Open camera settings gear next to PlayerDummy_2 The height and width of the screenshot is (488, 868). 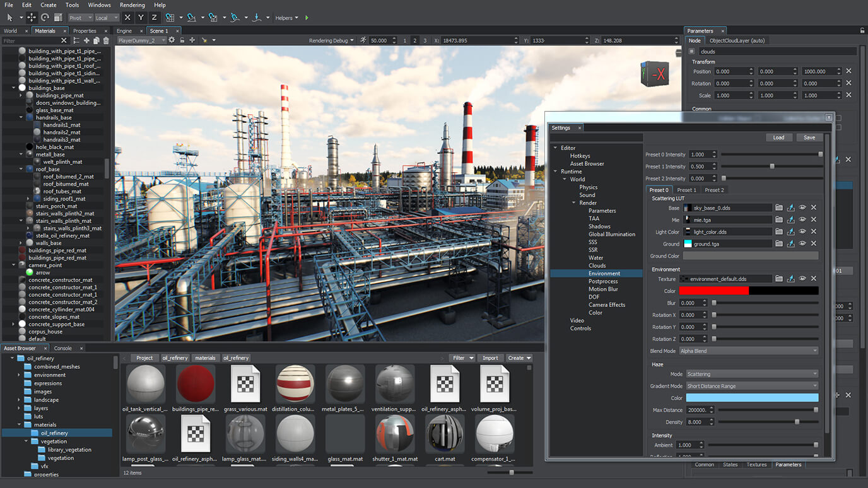[x=172, y=40]
